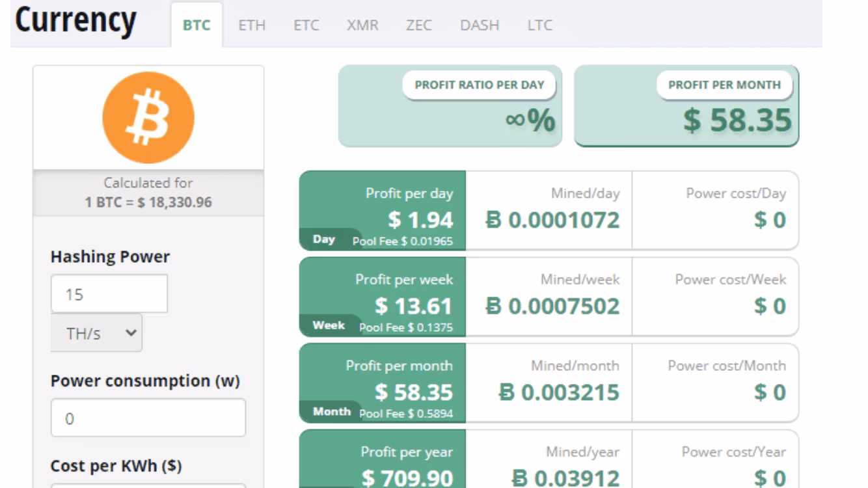Switch to the ETH currency tab
Screen dimensions: 868x488
coord(252,25)
